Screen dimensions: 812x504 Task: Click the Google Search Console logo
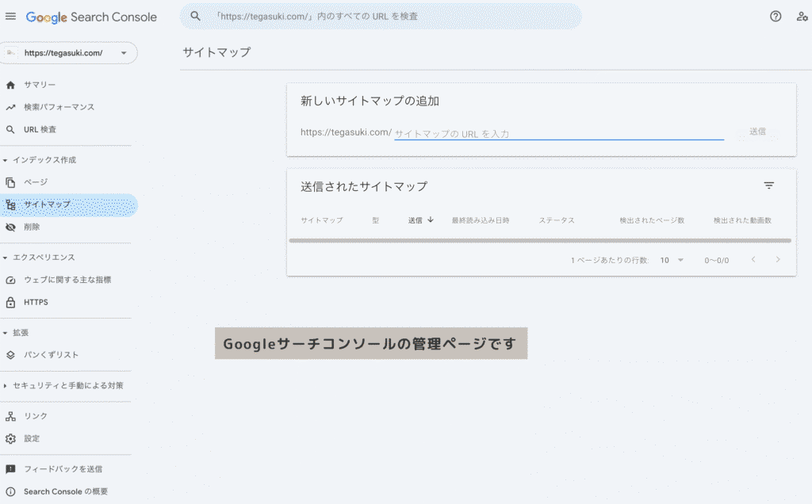(x=91, y=17)
